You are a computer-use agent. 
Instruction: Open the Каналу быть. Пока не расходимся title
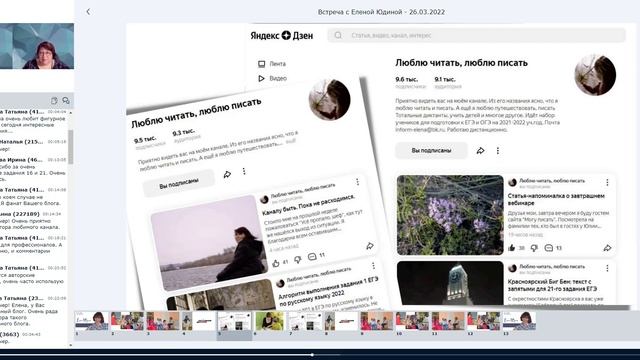(308, 205)
